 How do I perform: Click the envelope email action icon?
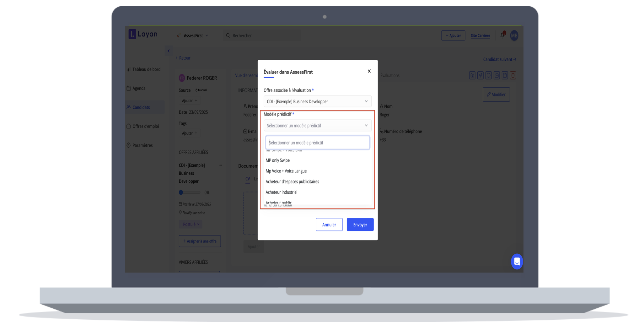tap(497, 75)
